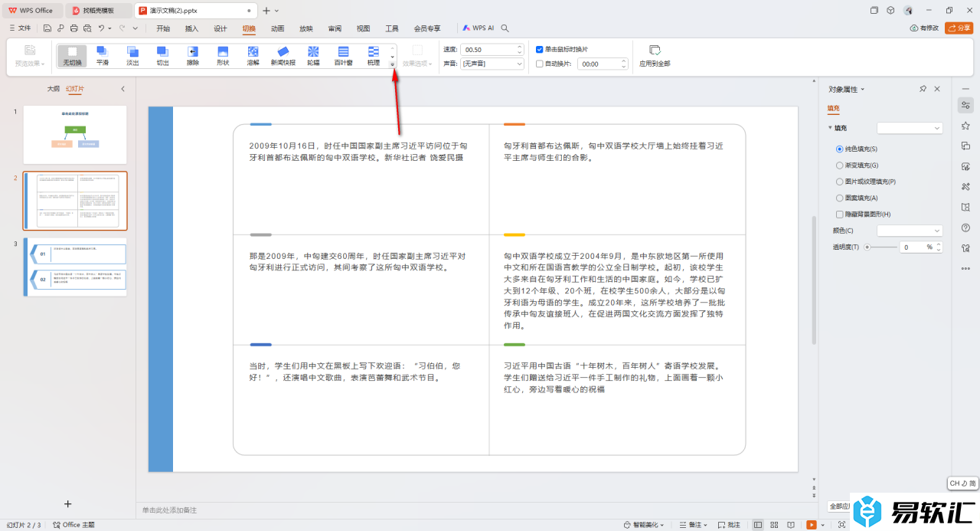
Task: Apply the 梳理 comb transition
Action: tap(374, 56)
